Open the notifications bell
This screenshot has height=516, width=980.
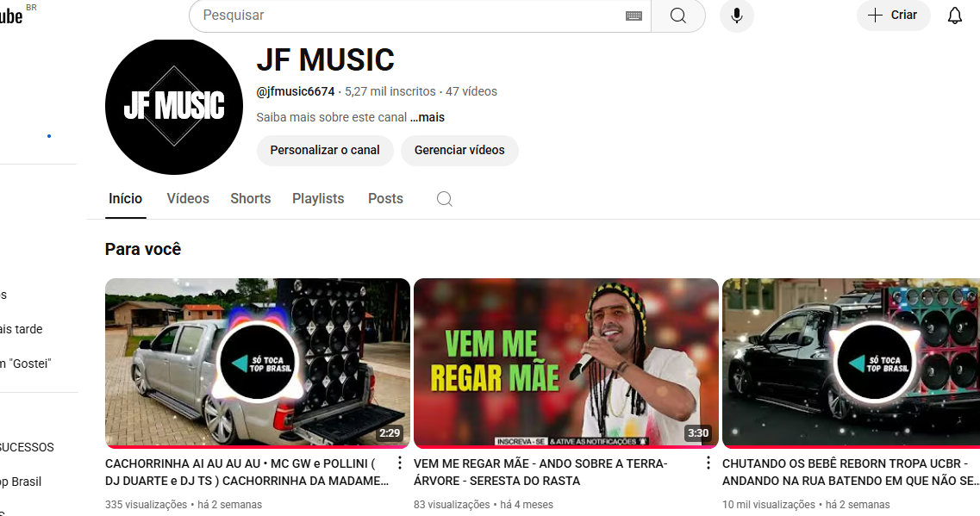click(x=954, y=16)
